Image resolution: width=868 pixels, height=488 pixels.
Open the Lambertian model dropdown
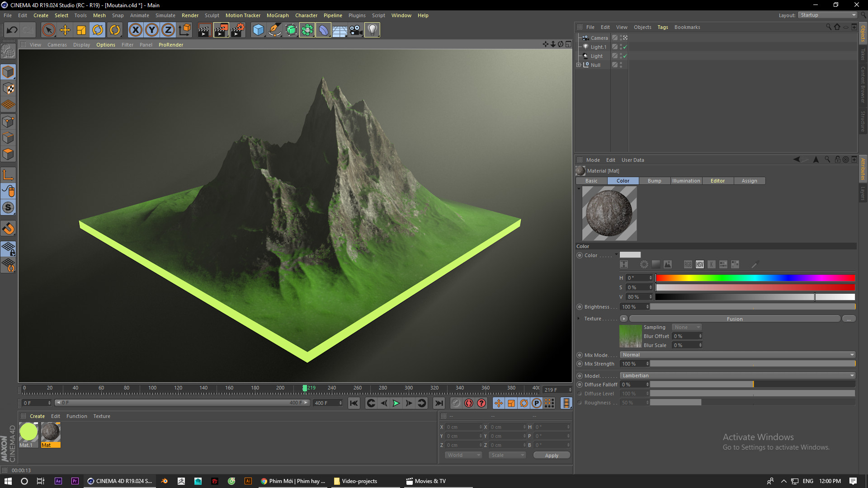pos(737,375)
